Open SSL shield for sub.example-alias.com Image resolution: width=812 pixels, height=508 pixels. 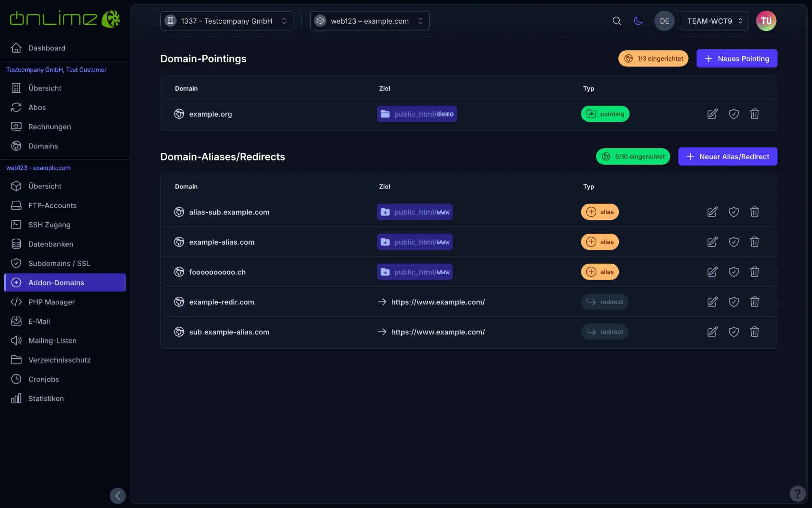tap(734, 332)
